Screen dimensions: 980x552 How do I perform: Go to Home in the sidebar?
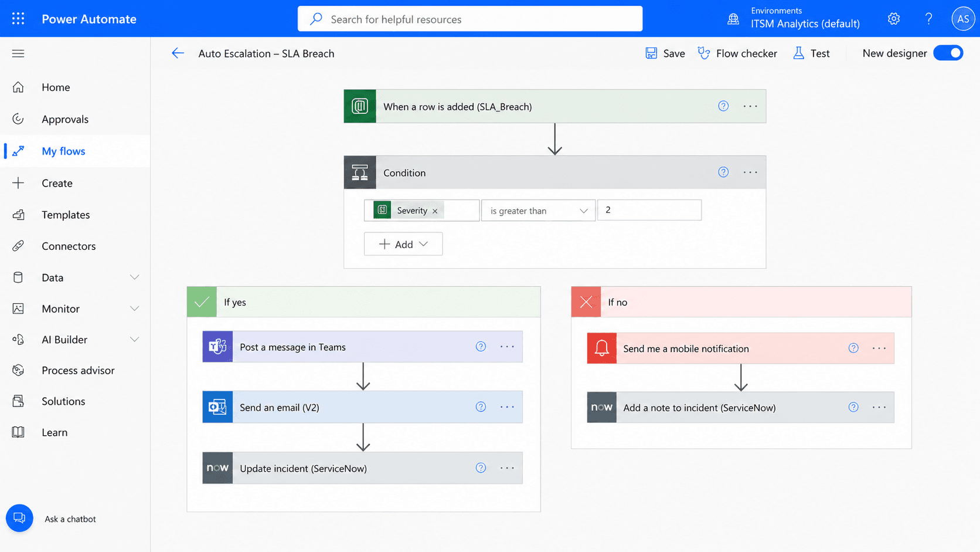(x=75, y=87)
